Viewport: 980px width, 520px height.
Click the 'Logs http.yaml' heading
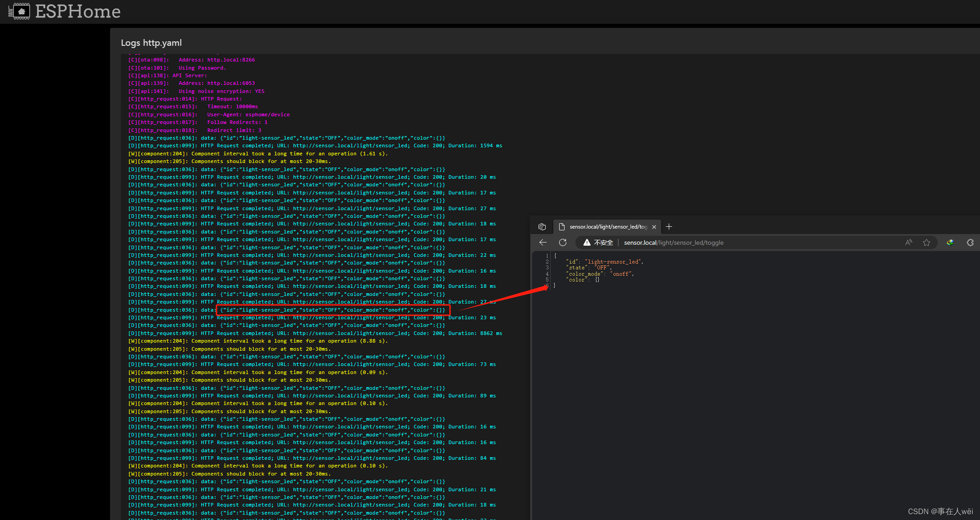pos(151,43)
